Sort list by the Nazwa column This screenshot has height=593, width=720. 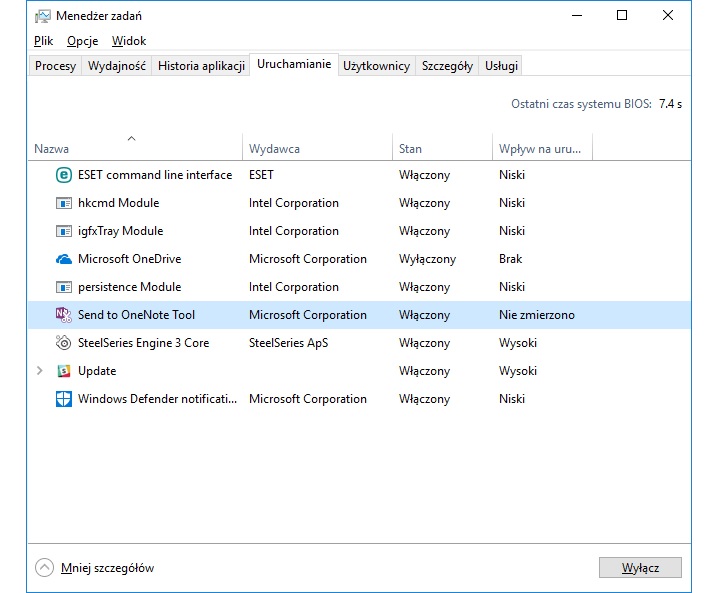coord(52,149)
